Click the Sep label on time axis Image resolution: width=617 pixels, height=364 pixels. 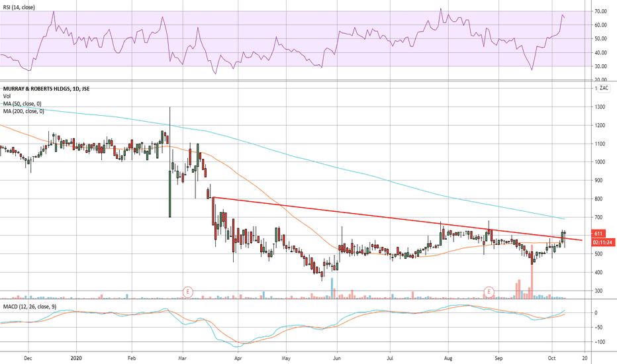tap(498, 359)
